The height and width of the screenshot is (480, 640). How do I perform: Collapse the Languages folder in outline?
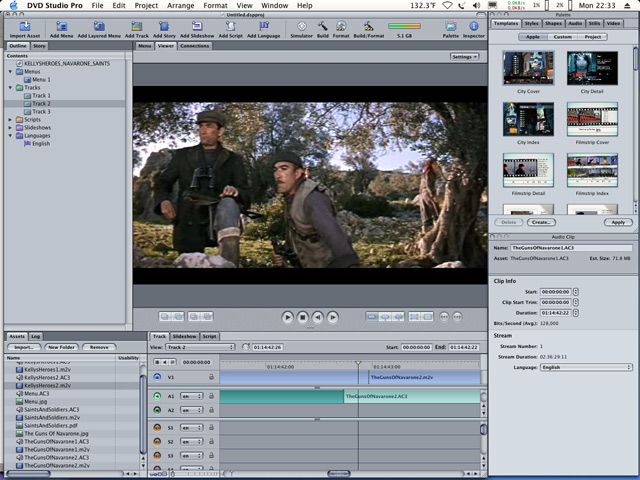tap(10, 136)
